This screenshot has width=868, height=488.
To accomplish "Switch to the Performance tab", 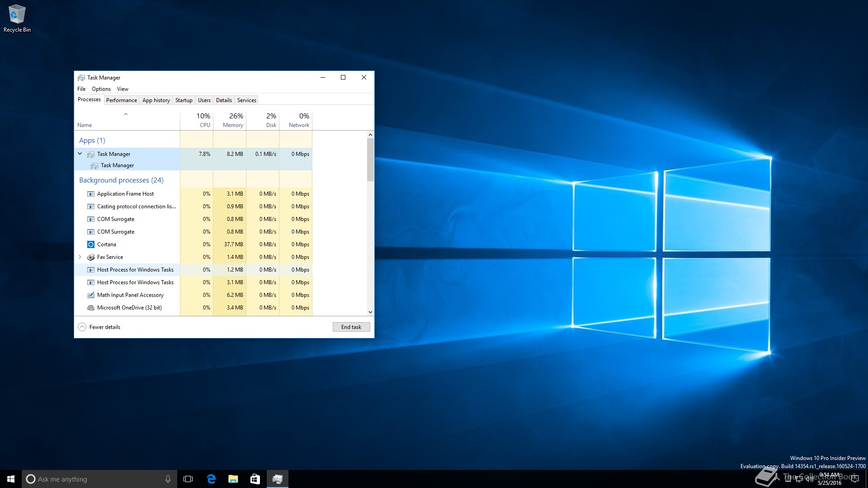I will (x=122, y=100).
